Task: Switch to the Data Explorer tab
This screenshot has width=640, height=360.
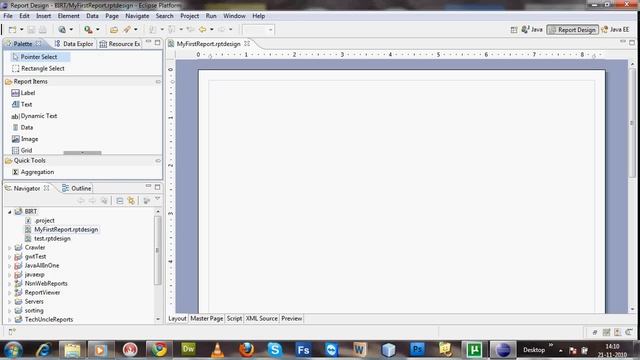Action: pyautogui.click(x=74, y=44)
